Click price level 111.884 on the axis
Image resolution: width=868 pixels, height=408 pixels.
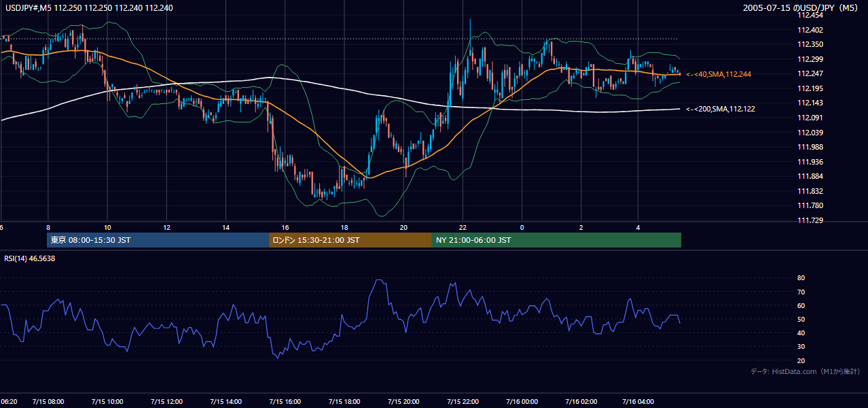[810, 176]
